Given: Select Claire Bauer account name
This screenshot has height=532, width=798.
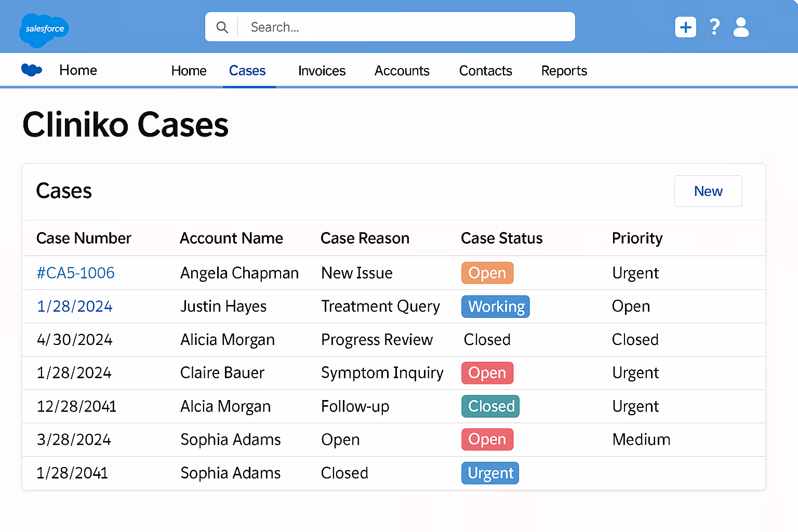Looking at the screenshot, I should (x=222, y=373).
